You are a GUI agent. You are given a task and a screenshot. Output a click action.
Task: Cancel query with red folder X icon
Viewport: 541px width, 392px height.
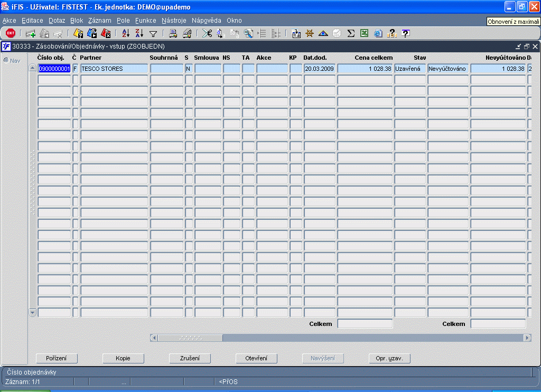pyautogui.click(x=106, y=33)
